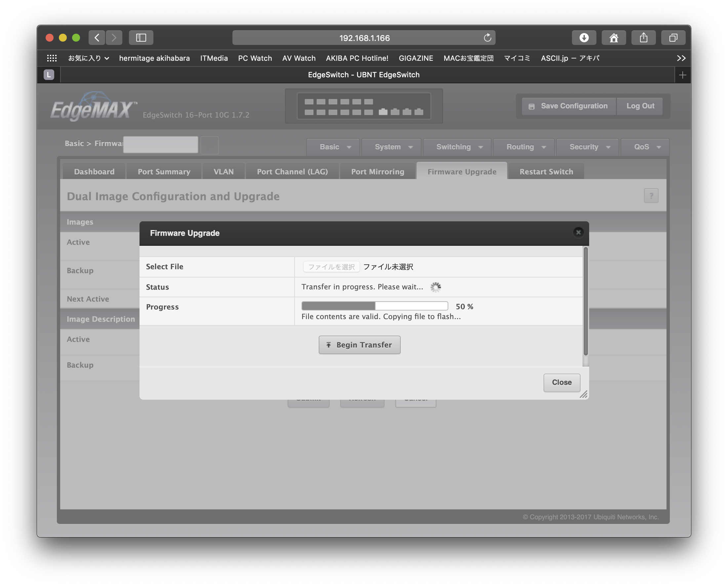
Task: Go forward with Safari forward arrow
Action: (x=114, y=37)
